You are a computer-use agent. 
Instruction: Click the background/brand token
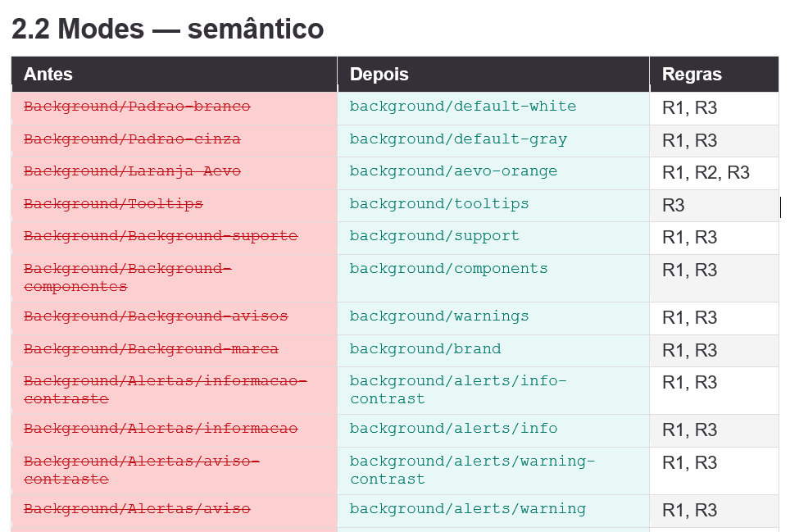pos(425,348)
